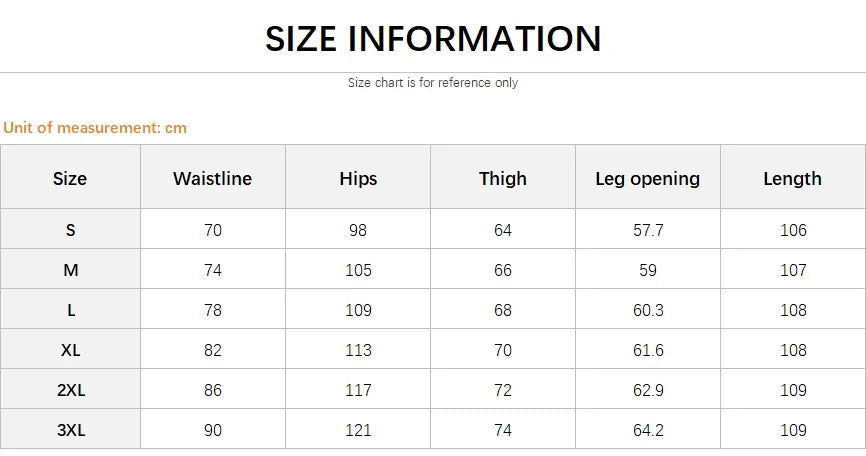Click 'Size chart is for reference only' note
Screen dimensions: 866x456
pos(433,83)
